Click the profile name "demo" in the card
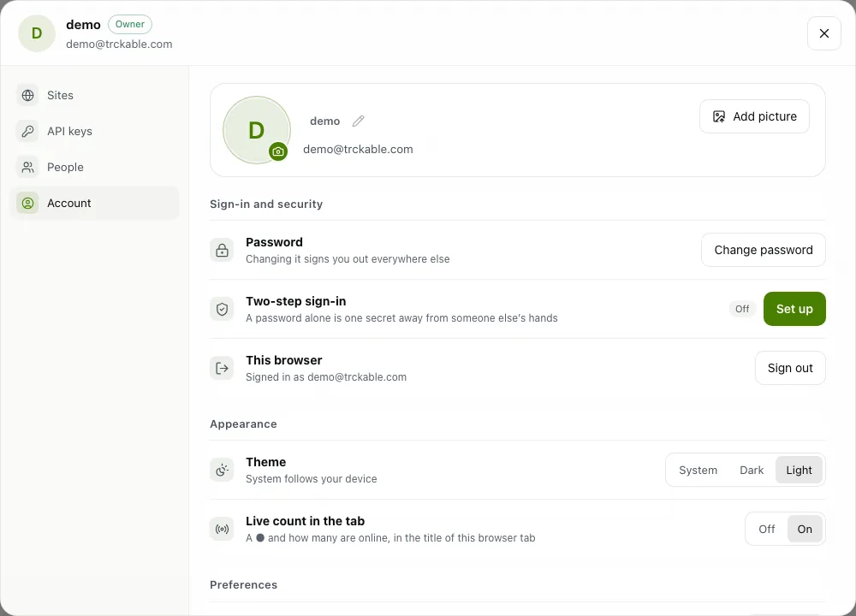The height and width of the screenshot is (616, 856). pos(324,121)
